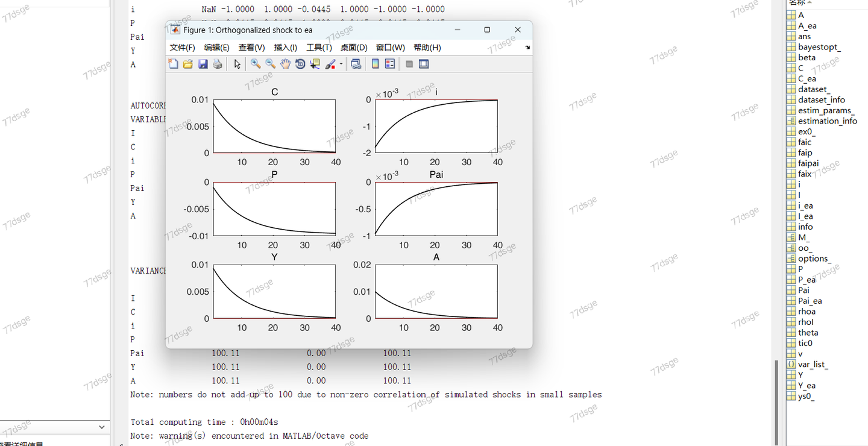
Task: Select bayestopt_ variable in the workspace
Action: pyautogui.click(x=819, y=47)
